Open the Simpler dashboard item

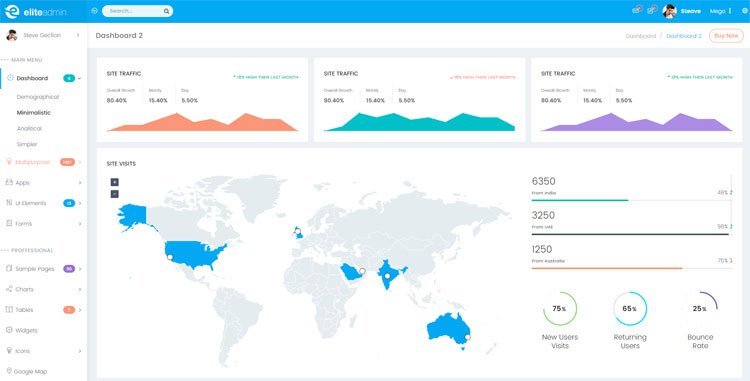(x=27, y=144)
